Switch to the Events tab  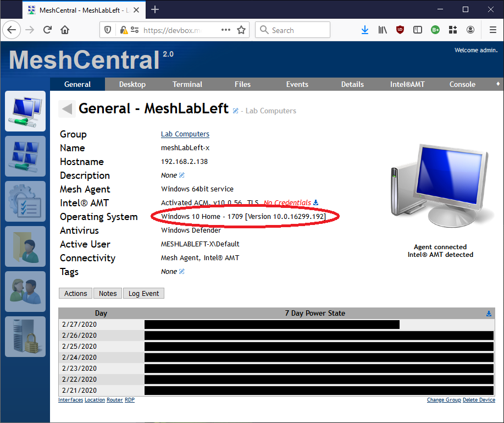click(297, 84)
